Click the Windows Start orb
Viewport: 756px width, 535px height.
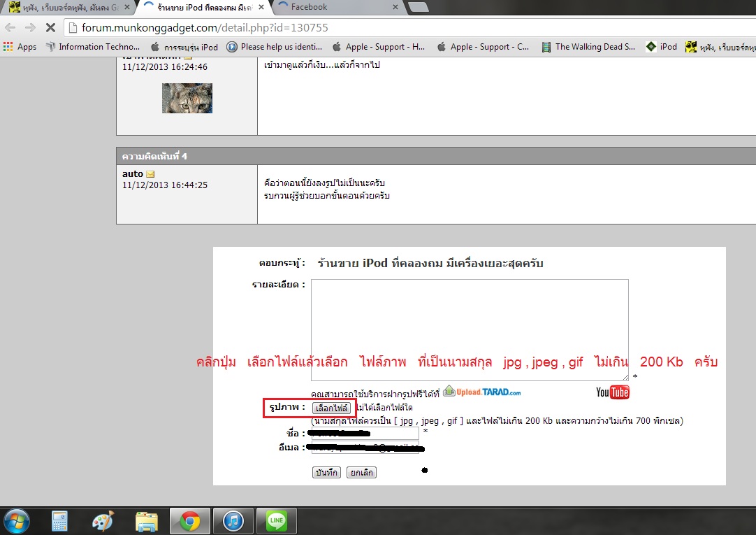(x=16, y=521)
